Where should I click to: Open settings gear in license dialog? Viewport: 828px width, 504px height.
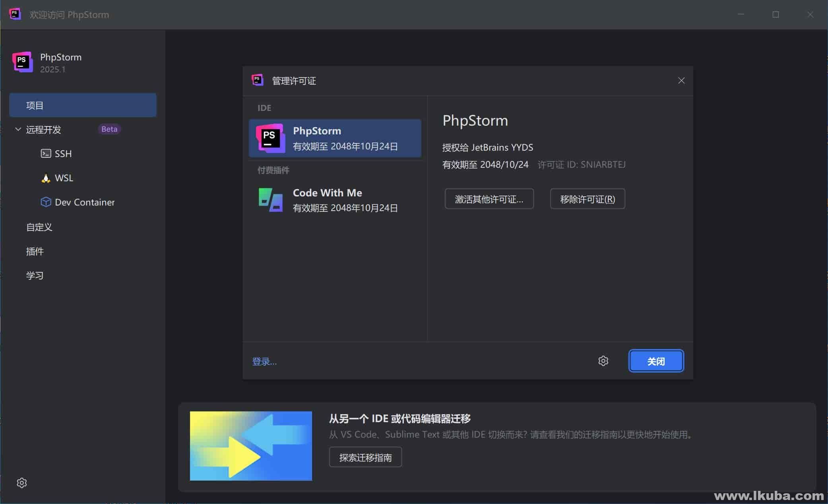tap(603, 361)
